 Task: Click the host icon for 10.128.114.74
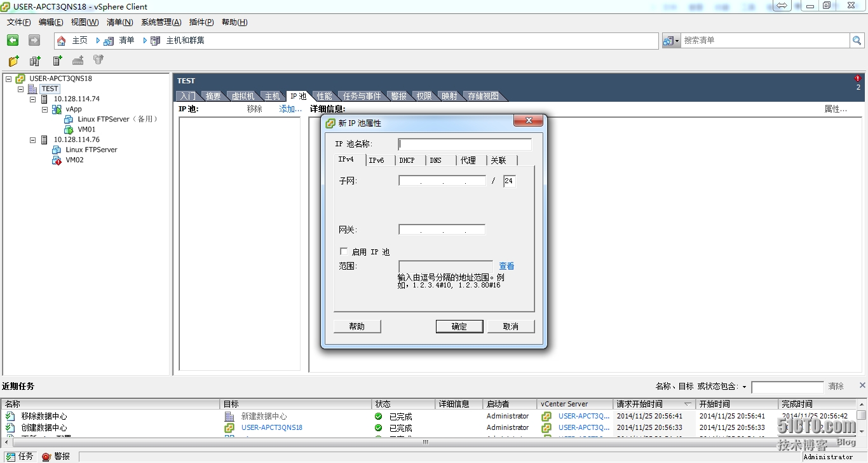(x=44, y=99)
